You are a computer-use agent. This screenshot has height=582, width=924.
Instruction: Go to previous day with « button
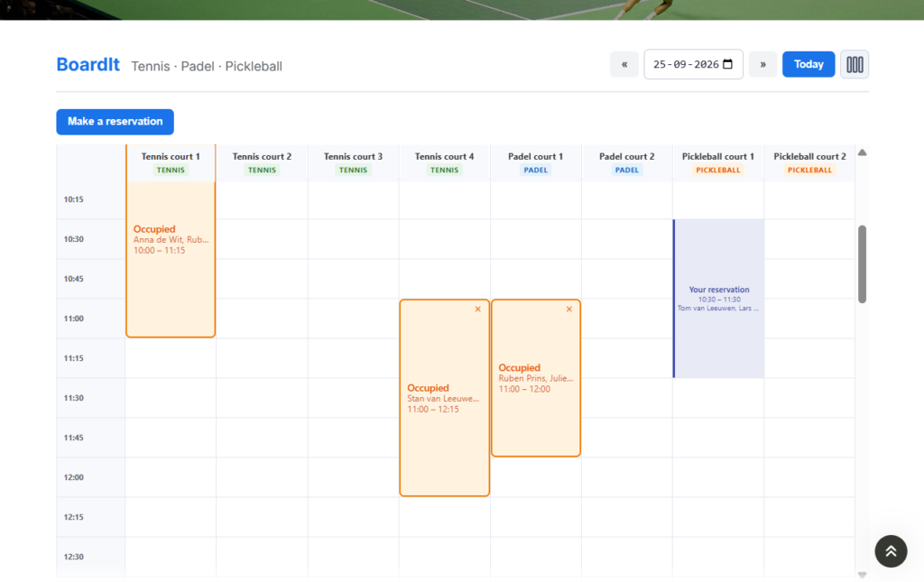(624, 64)
